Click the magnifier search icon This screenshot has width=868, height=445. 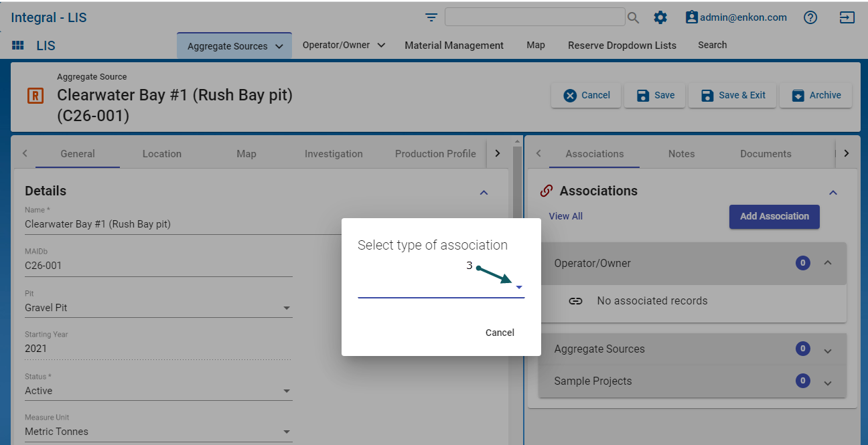633,18
